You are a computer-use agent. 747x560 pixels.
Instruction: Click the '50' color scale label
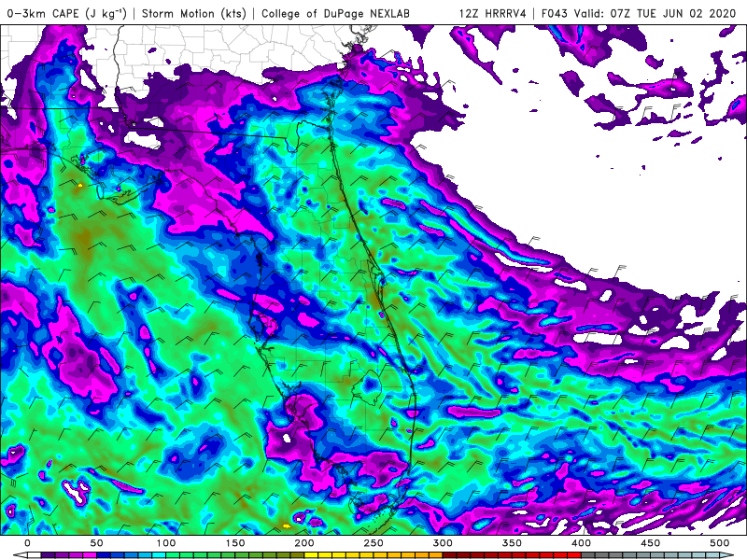click(96, 543)
